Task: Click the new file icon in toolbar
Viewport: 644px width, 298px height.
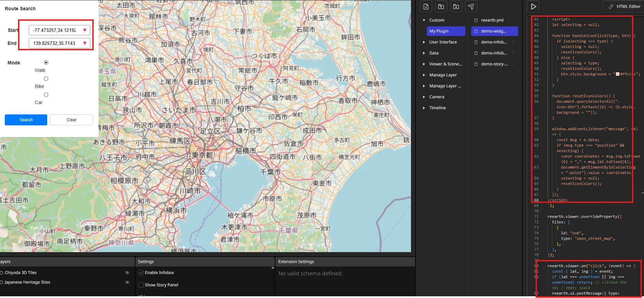Action: (426, 7)
